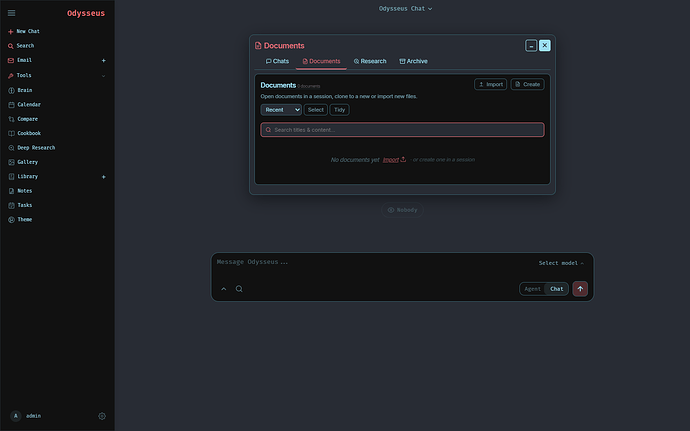
Task: Click the Create document button
Action: [528, 84]
